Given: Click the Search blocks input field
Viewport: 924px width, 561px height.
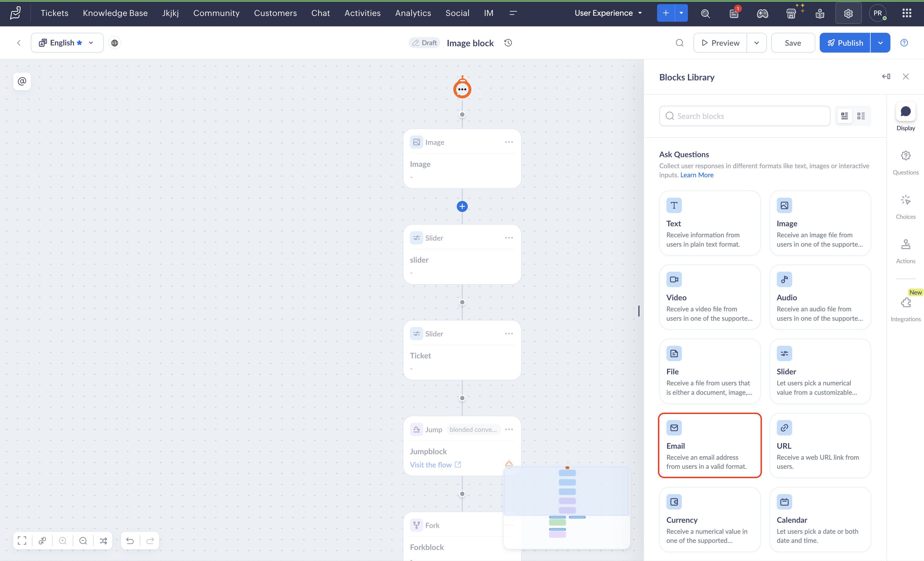Looking at the screenshot, I should [744, 116].
